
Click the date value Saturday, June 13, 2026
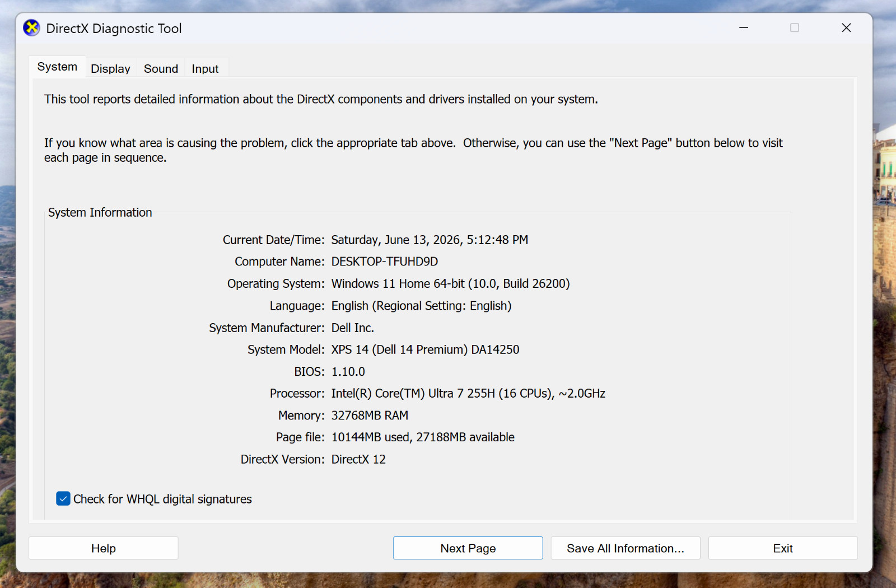[x=430, y=240]
